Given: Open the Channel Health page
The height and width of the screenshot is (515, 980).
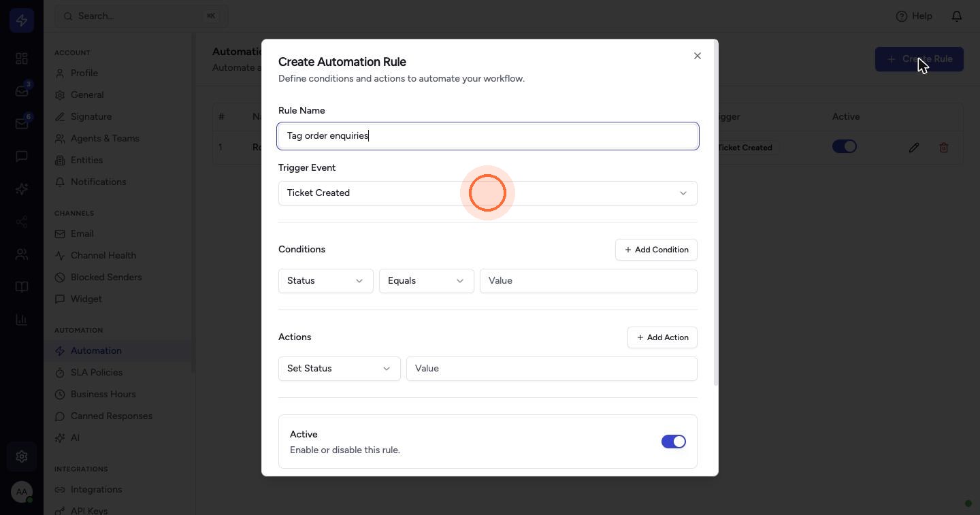Looking at the screenshot, I should pyautogui.click(x=103, y=256).
